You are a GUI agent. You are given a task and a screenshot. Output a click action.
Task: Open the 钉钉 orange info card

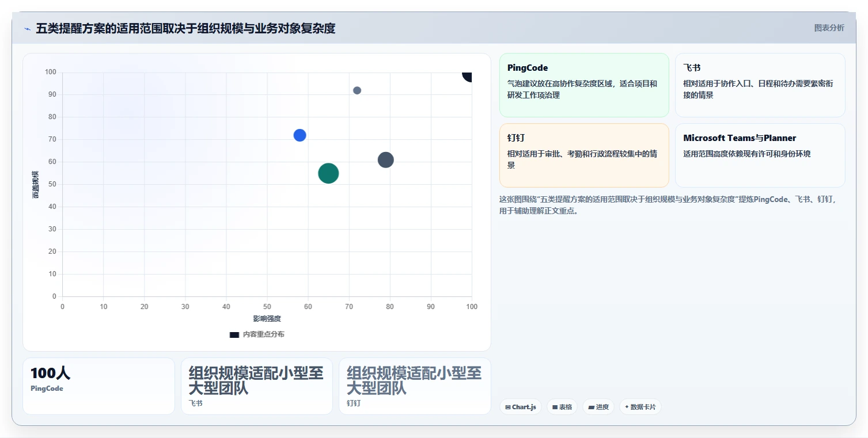(x=584, y=155)
